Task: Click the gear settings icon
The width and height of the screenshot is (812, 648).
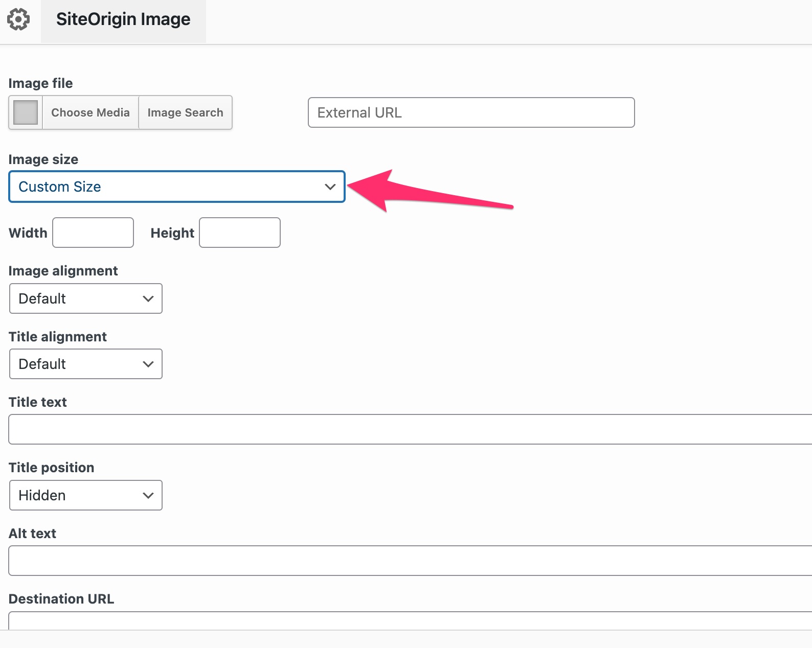Action: tap(18, 19)
